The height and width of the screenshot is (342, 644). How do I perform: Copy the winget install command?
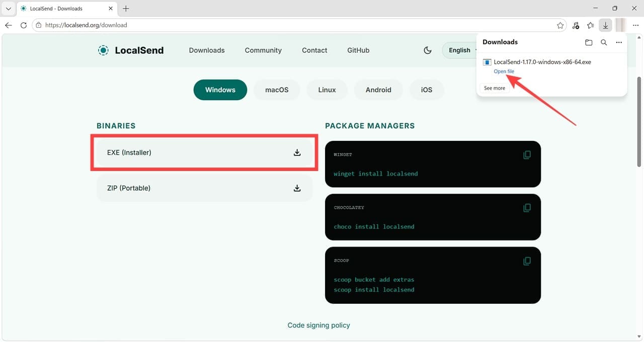click(x=527, y=155)
